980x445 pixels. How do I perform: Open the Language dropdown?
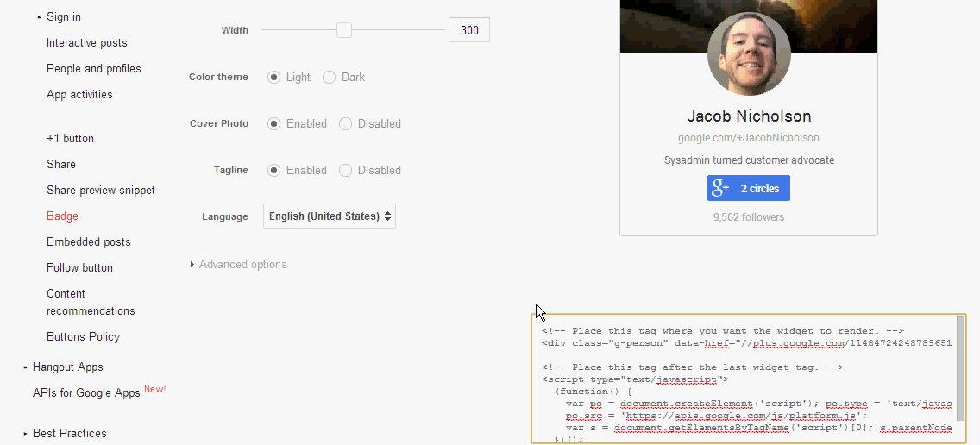(x=330, y=216)
